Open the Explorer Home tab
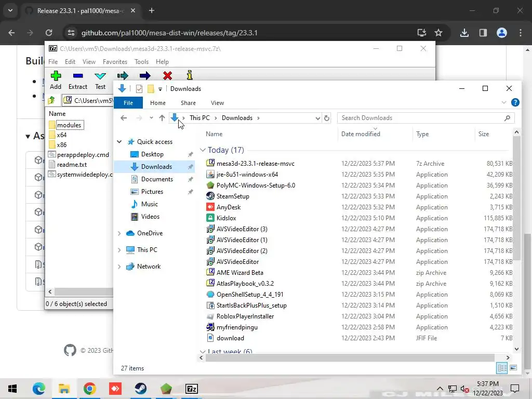This screenshot has height=399, width=532. (158, 103)
